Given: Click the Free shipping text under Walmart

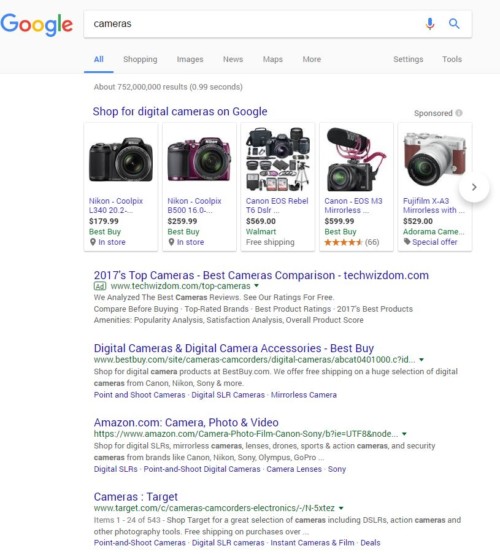Looking at the screenshot, I should pos(270,242).
